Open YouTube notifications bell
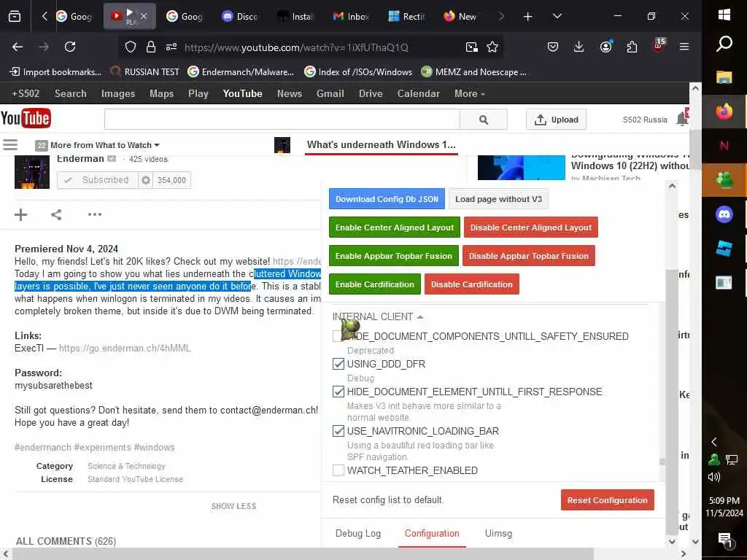 pos(682,119)
